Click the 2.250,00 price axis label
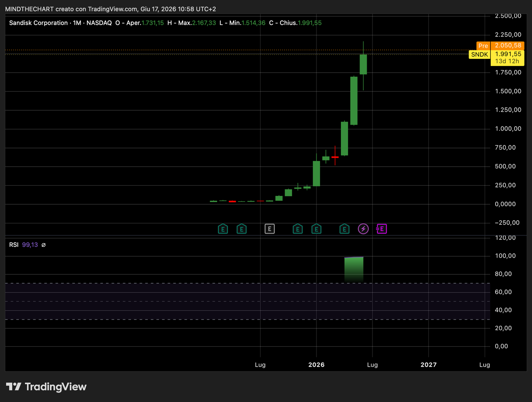 [508, 35]
